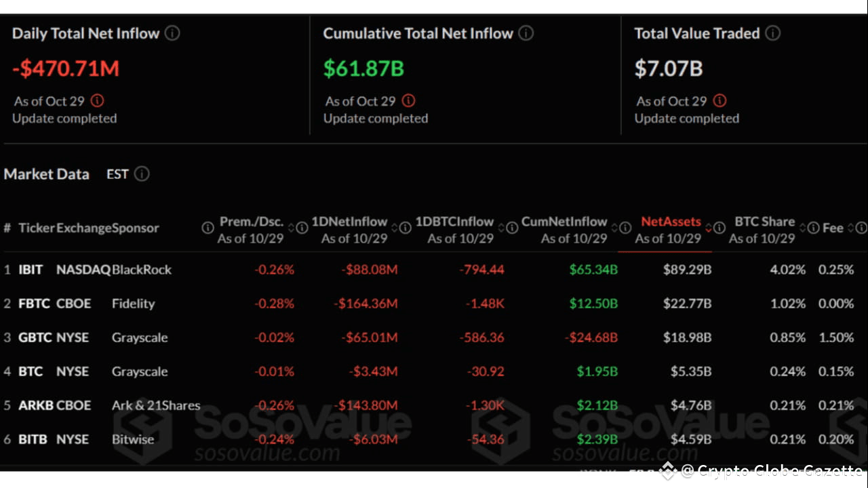Click red info icon under Cumulative Total Net Inflow
This screenshot has height=488, width=868.
tap(408, 101)
